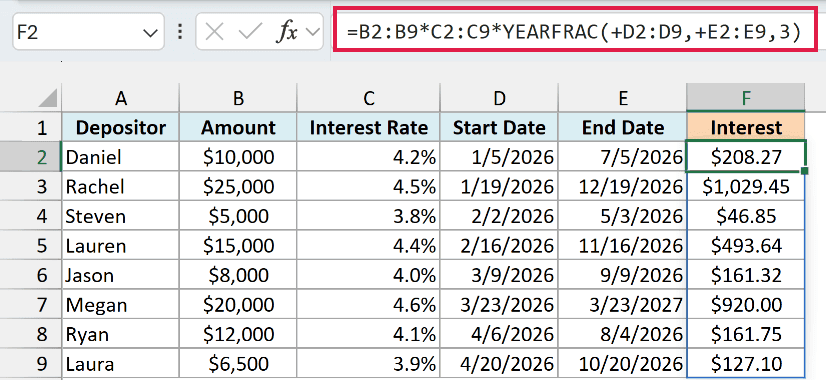Click the End Date header cell
826x380 pixels.
tap(623, 127)
